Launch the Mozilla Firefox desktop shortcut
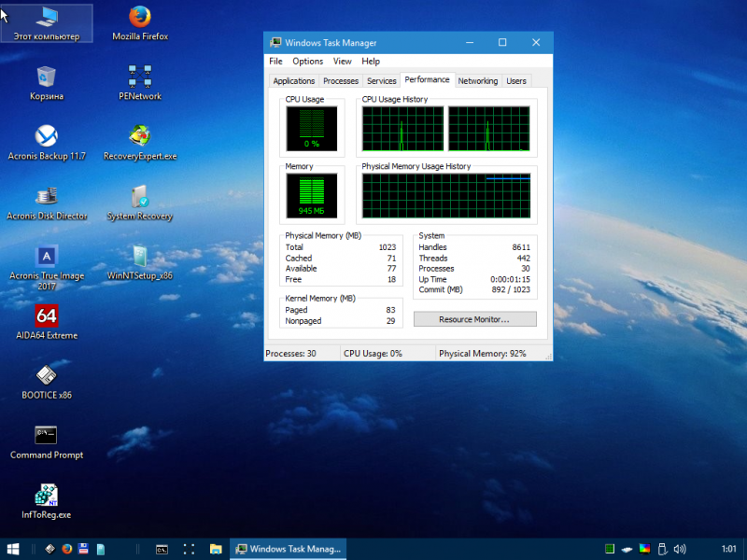 click(140, 22)
